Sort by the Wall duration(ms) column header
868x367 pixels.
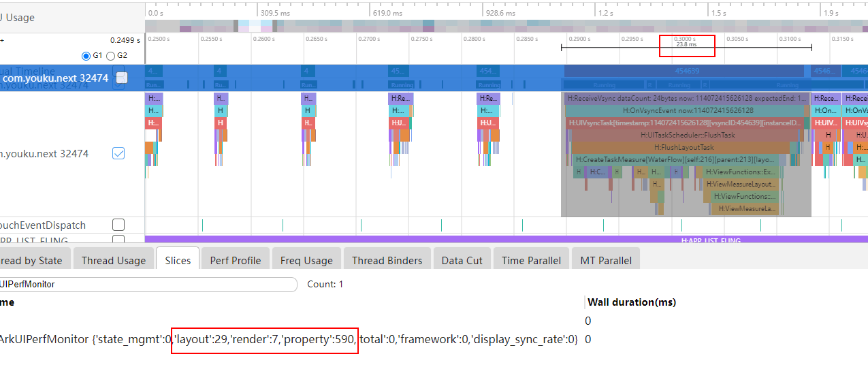click(630, 302)
